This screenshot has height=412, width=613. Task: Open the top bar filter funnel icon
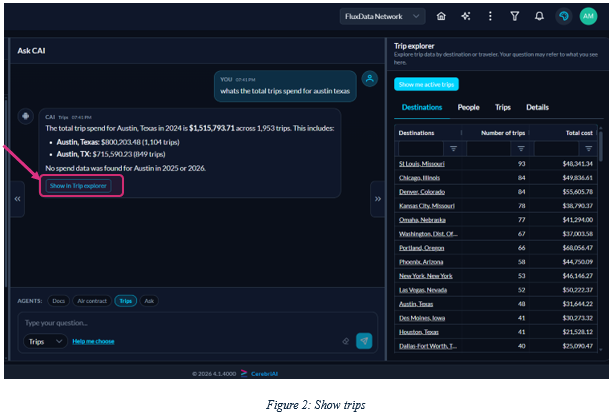(x=514, y=16)
